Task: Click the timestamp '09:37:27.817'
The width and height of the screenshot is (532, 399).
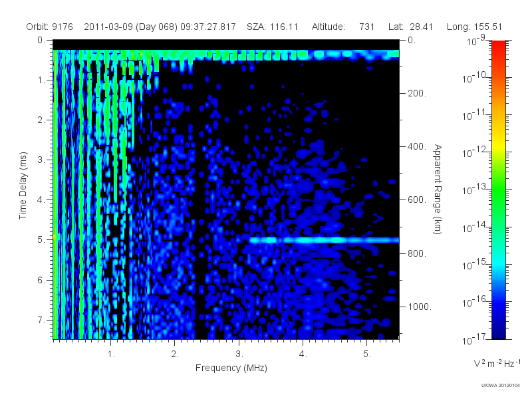Action: (208, 27)
